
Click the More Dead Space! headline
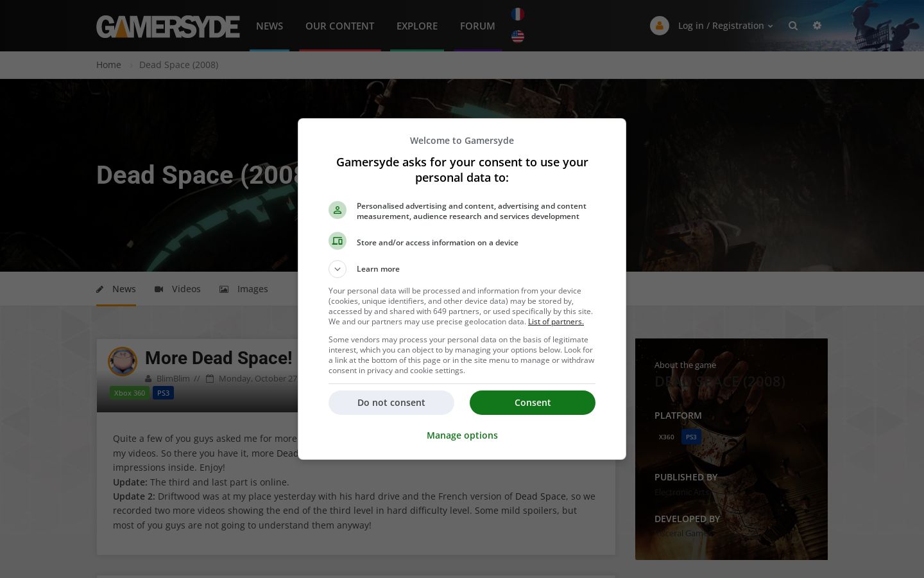point(219,358)
